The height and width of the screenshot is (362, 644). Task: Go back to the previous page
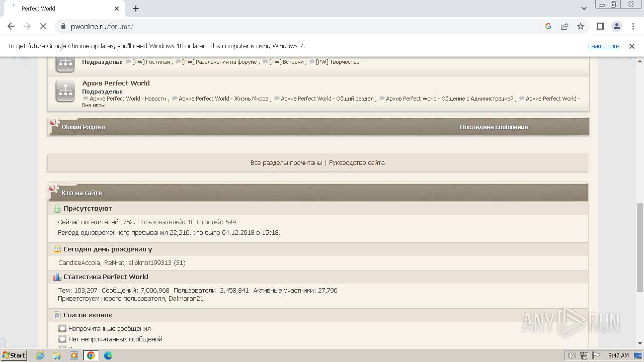11,26
